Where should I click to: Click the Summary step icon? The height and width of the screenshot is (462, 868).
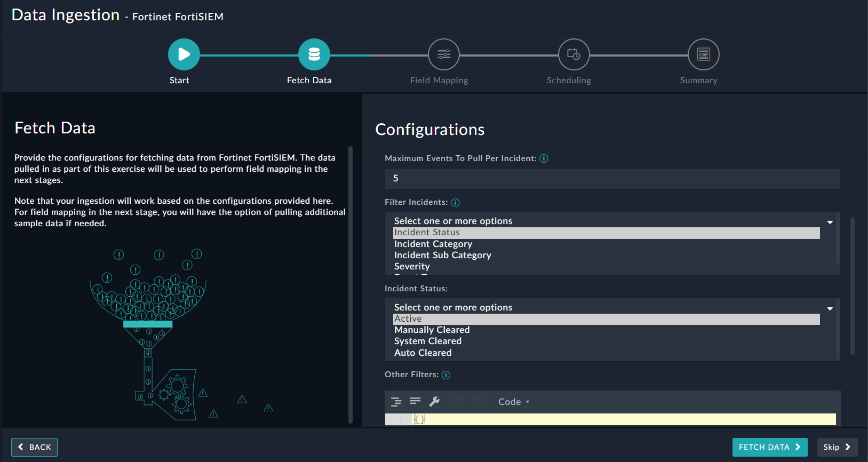(703, 54)
